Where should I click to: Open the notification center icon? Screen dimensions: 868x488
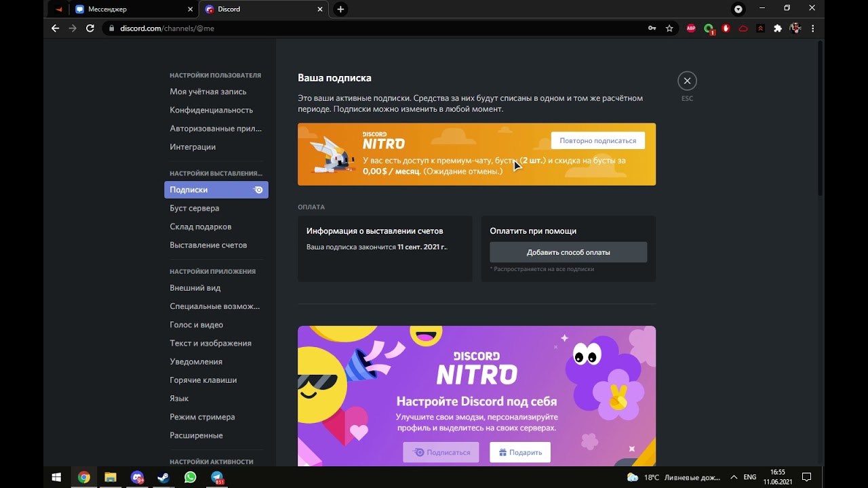click(806, 477)
